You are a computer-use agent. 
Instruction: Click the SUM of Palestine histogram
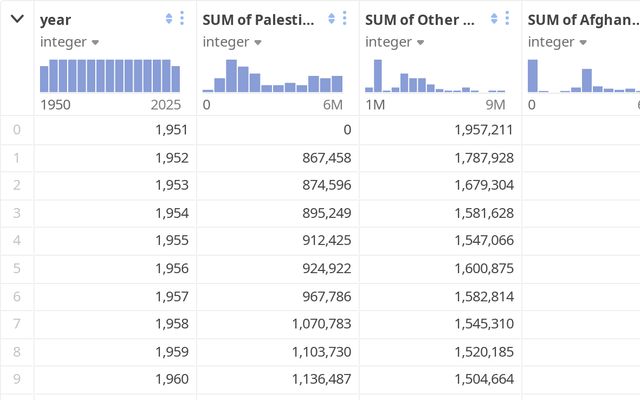pyautogui.click(x=272, y=75)
